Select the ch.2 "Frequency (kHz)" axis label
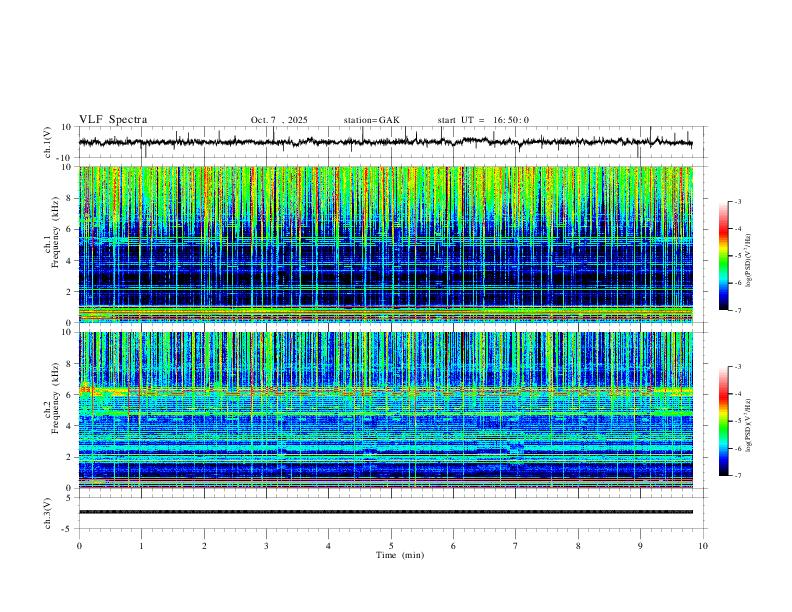 55,398
